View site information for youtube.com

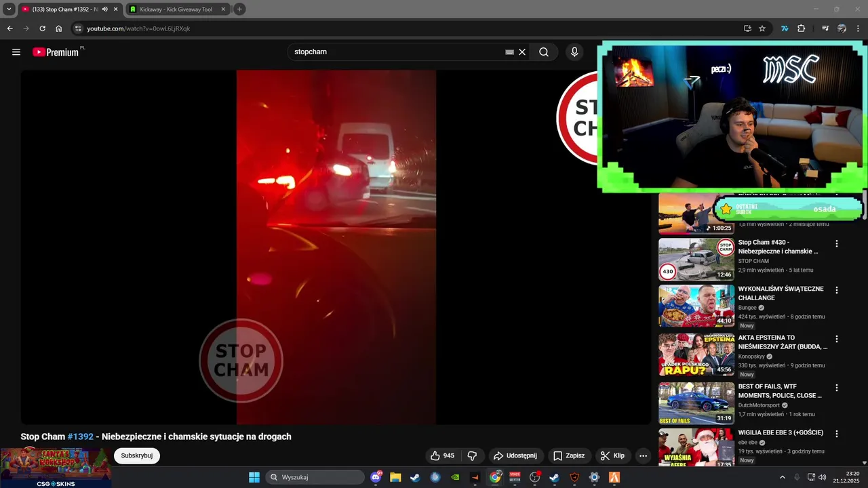click(78, 28)
